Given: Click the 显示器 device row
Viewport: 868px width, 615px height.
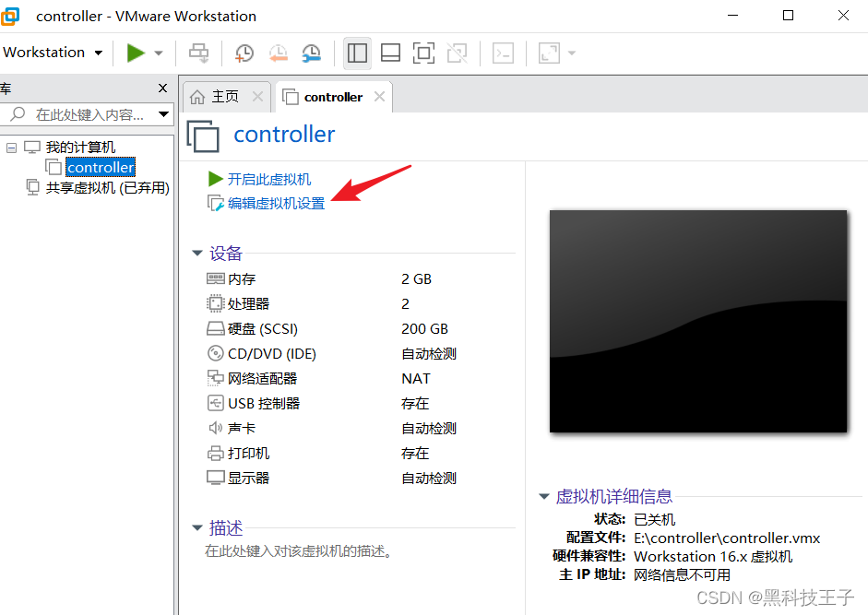Looking at the screenshot, I should tap(332, 479).
